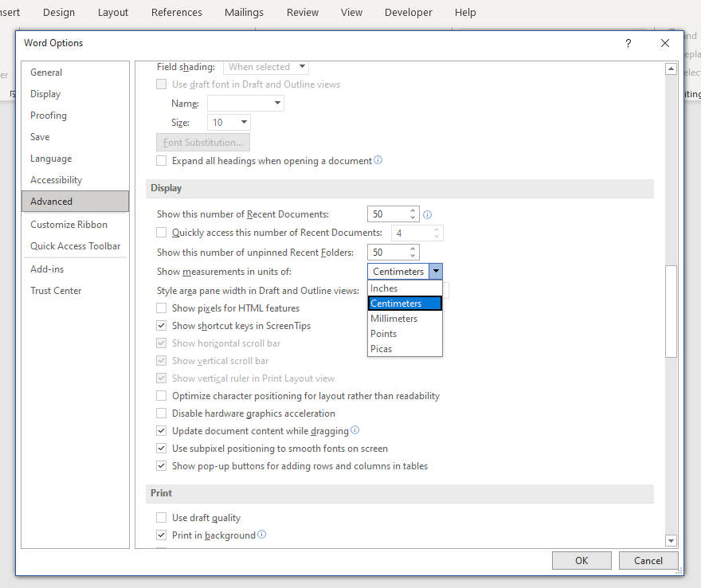Open Quick Access Toolbar options
Viewport: 701px width, 588px height.
pyautogui.click(x=75, y=246)
